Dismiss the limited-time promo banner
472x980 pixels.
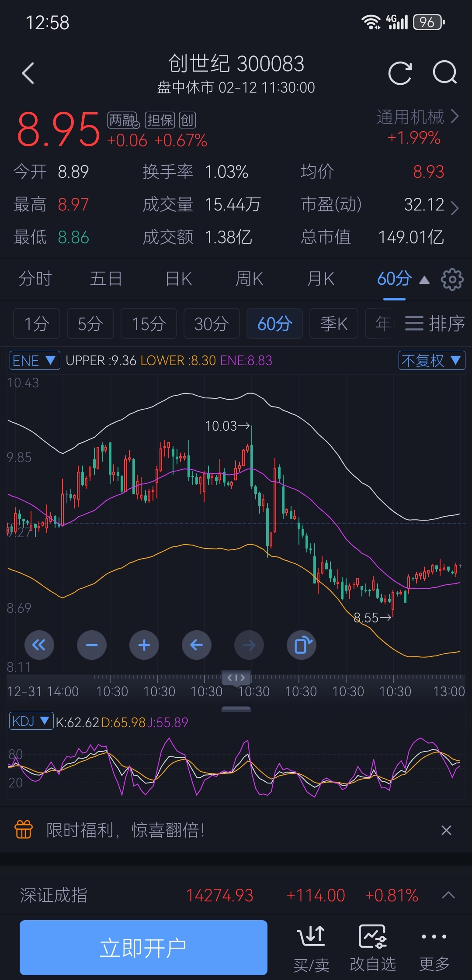(446, 830)
